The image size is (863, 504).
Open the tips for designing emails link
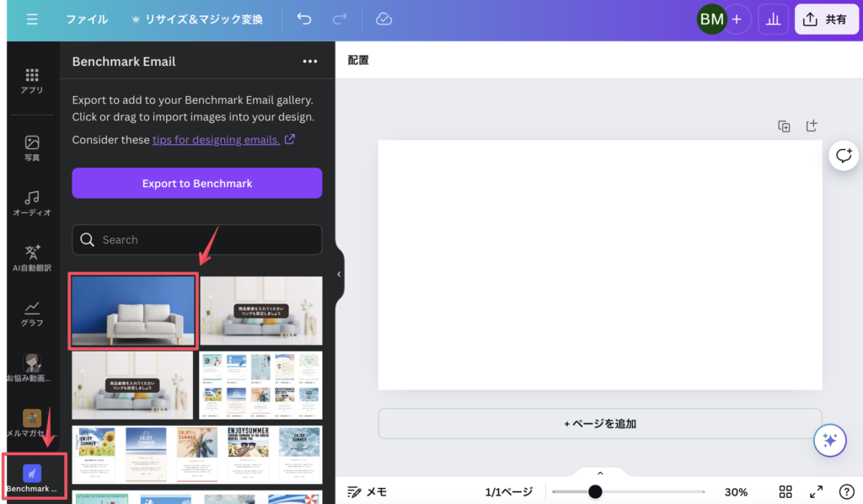216,140
